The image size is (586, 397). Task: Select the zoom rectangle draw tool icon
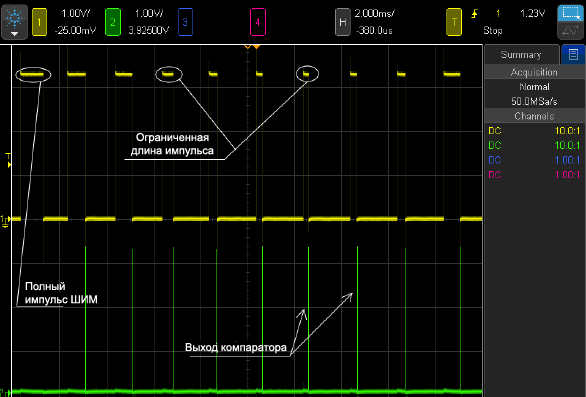pos(570,13)
